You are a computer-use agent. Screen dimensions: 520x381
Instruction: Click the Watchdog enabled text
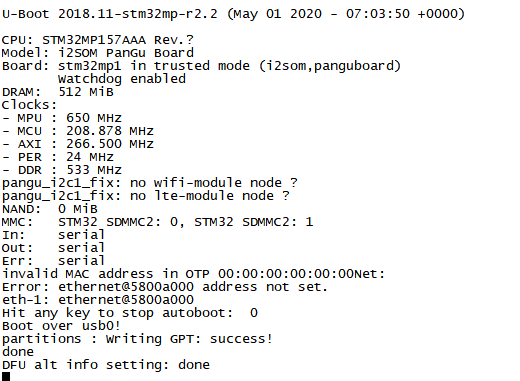(x=122, y=79)
